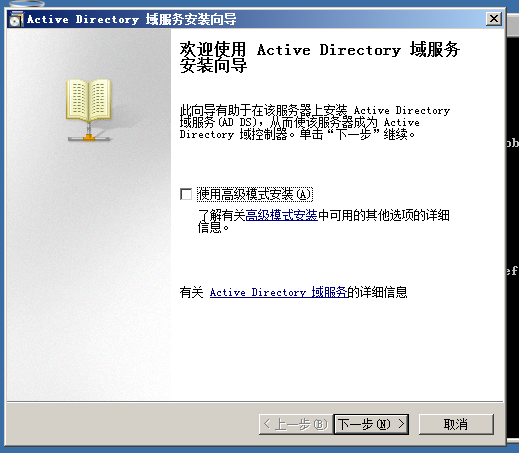Close the Active Directory 域服务安装向导 window
The height and width of the screenshot is (453, 519).
(x=494, y=19)
